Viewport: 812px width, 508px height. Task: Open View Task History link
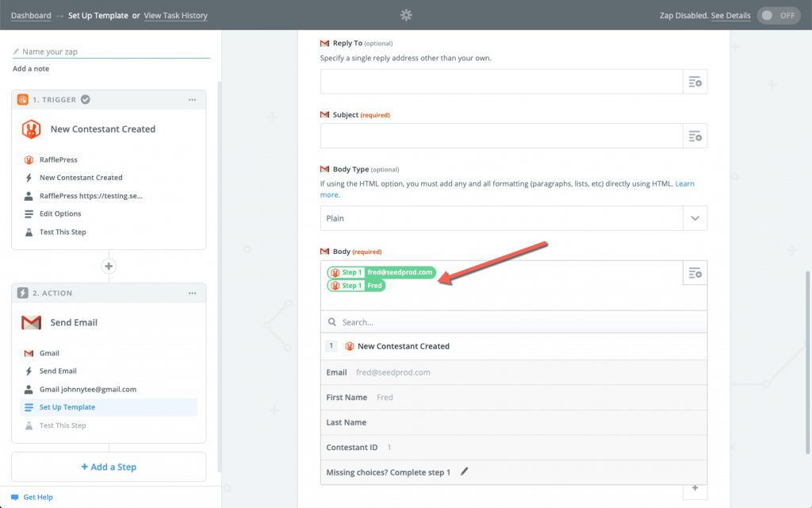175,16
